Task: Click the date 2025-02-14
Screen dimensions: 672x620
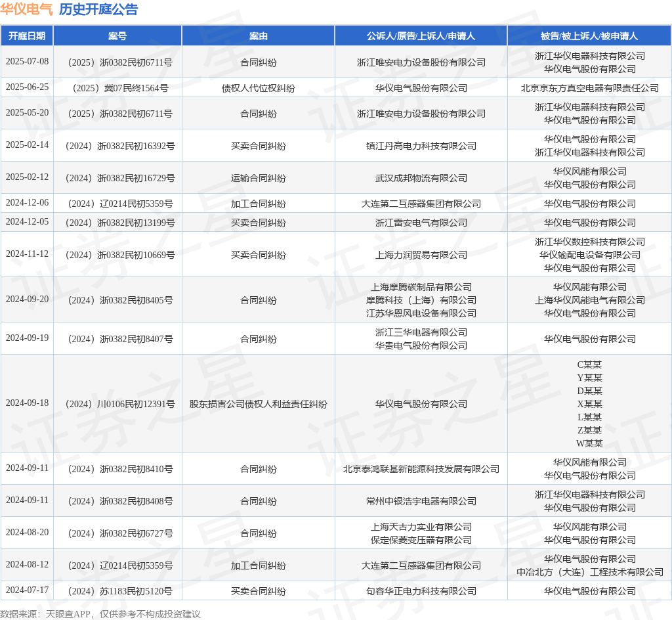Action: (x=27, y=144)
